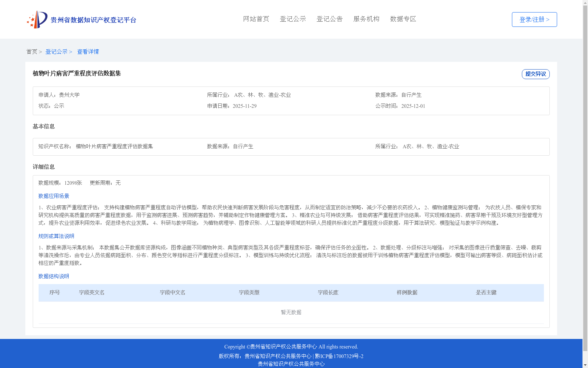588x368 pixels.
Task: Click the 知识产权名称 field text
Action: pos(96,146)
